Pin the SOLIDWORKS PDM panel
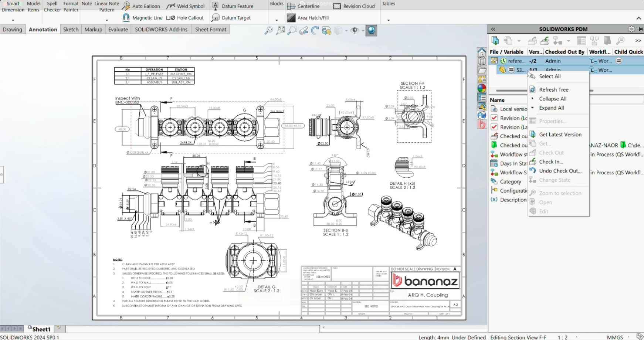The image size is (644, 340). tap(640, 29)
